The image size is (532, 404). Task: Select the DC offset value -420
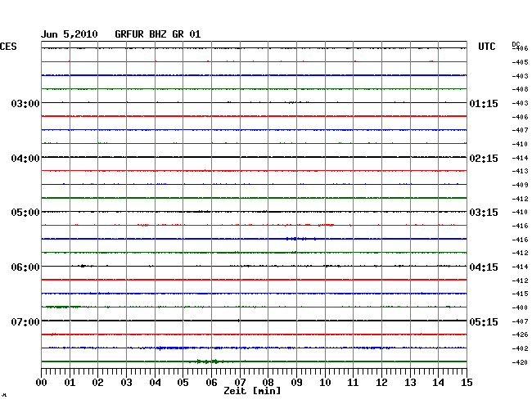point(520,362)
